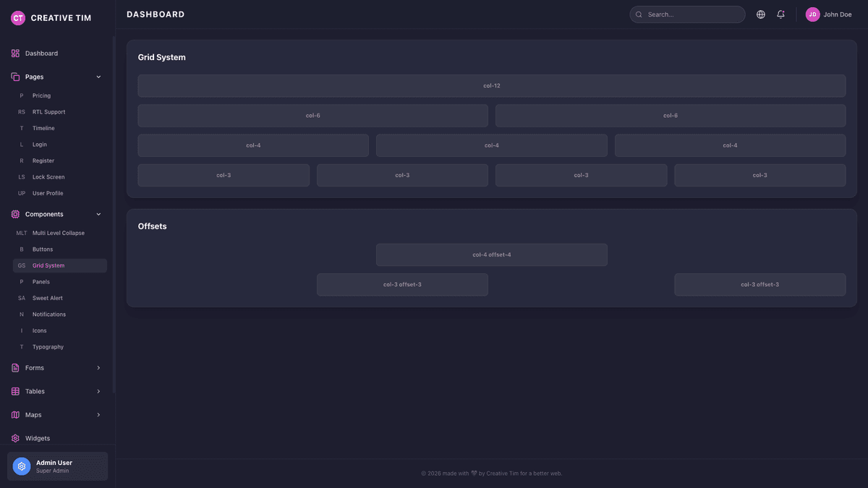Click the globe language icon in top bar
Screen dimensions: 868x488
pyautogui.click(x=760, y=14)
